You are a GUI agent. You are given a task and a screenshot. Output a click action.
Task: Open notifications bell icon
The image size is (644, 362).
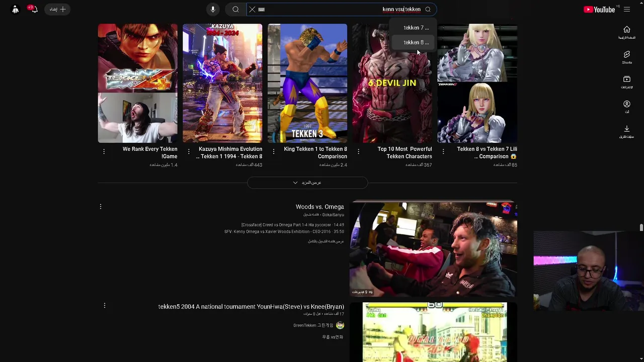[33, 9]
